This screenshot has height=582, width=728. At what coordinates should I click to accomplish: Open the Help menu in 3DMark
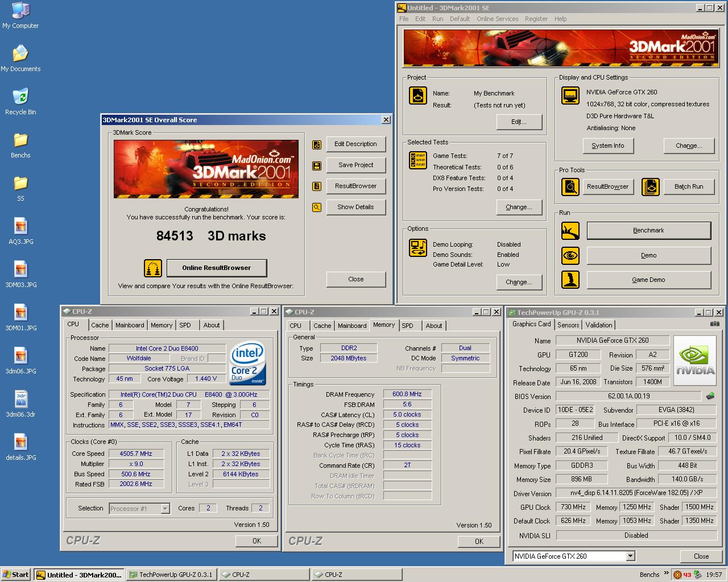[x=560, y=19]
